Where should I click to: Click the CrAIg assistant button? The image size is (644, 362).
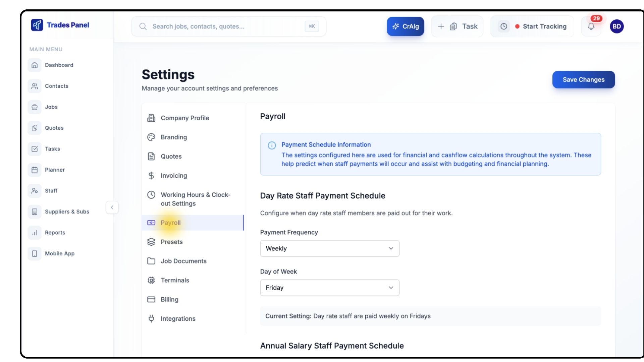[x=405, y=26]
